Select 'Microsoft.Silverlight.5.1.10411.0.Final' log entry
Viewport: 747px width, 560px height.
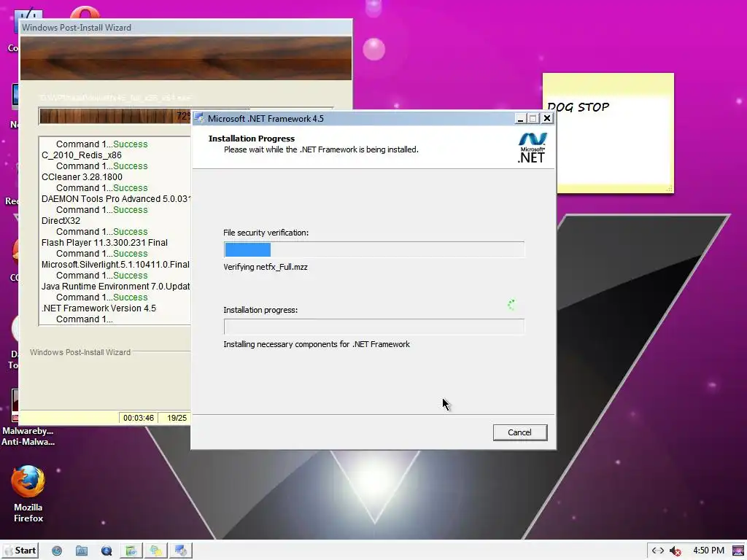pyautogui.click(x=115, y=264)
